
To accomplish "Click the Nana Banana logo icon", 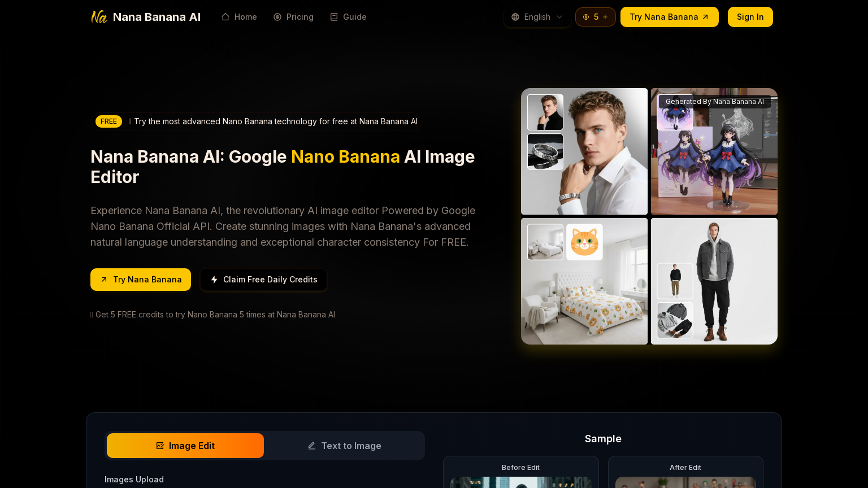I will (99, 16).
